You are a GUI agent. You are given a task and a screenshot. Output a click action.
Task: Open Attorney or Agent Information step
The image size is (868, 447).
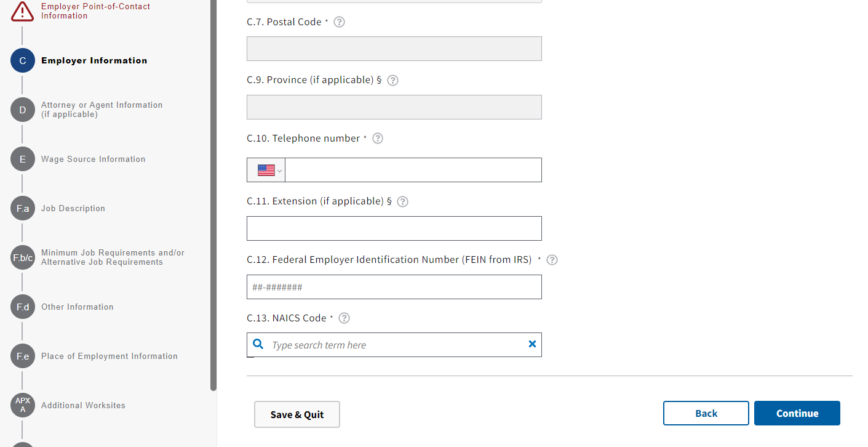coord(102,110)
